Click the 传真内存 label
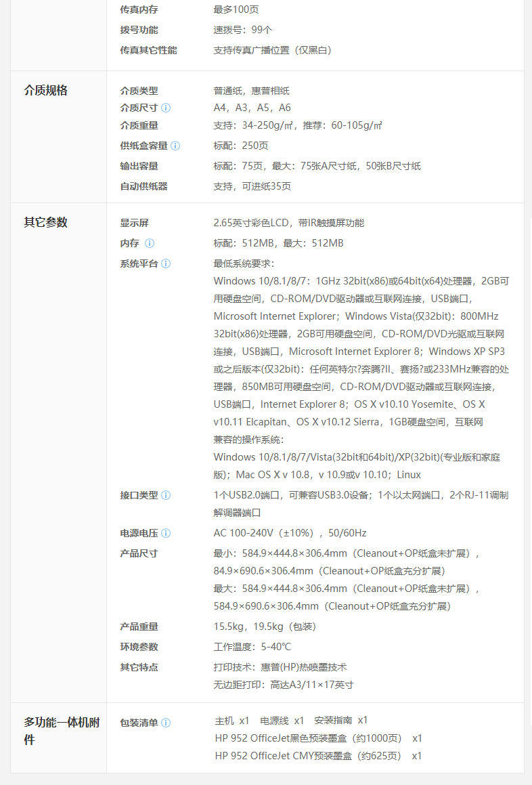The image size is (532, 785). pos(139,9)
